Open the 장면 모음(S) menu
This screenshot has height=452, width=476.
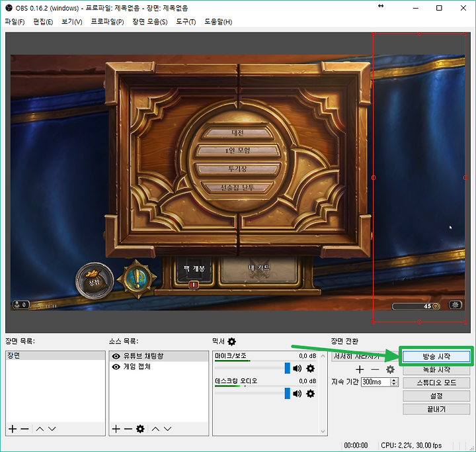point(149,22)
